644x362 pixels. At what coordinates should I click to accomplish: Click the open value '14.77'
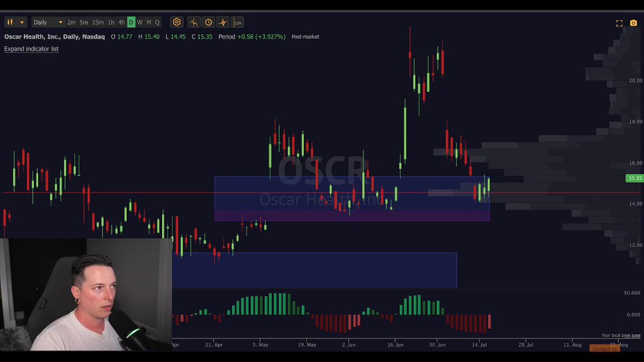[125, 37]
